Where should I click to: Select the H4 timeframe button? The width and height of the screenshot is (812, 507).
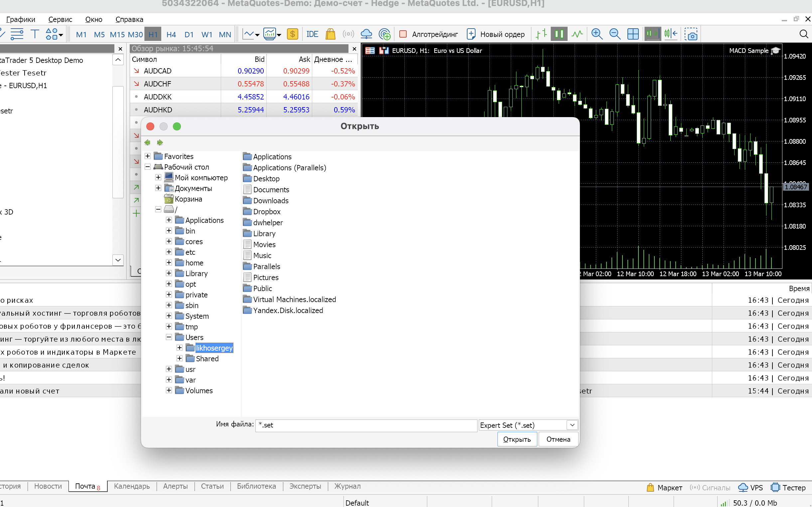[x=171, y=34]
